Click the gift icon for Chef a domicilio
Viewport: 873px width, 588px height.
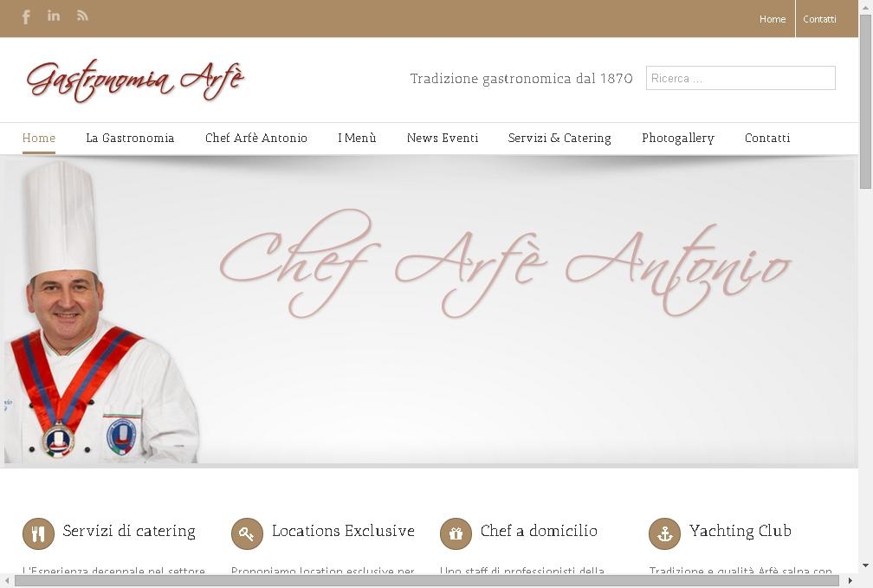pos(456,533)
